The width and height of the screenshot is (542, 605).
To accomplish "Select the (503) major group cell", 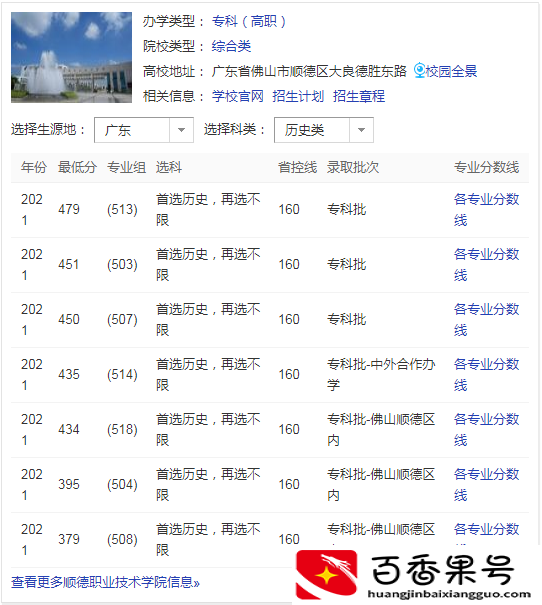I will [x=122, y=265].
